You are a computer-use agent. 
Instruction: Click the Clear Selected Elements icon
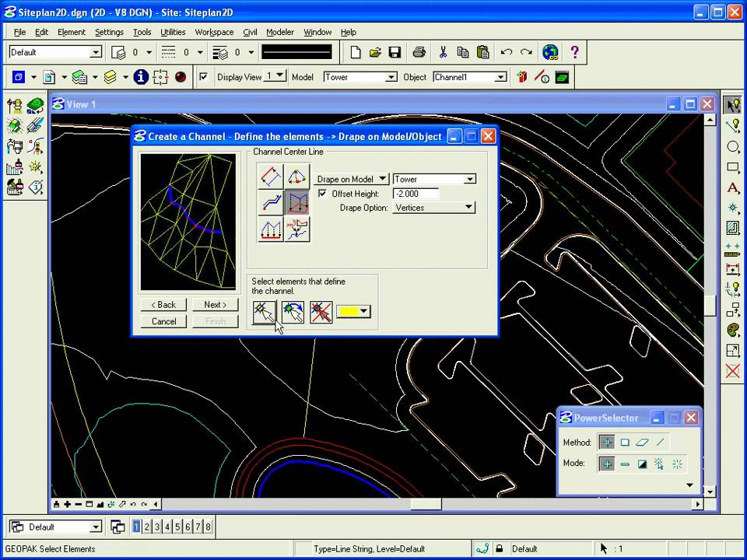coord(321,312)
